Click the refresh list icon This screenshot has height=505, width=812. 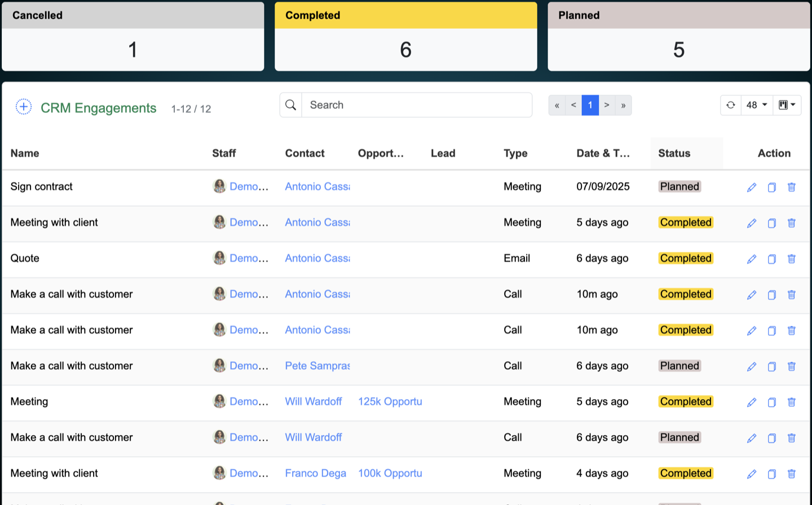point(731,105)
